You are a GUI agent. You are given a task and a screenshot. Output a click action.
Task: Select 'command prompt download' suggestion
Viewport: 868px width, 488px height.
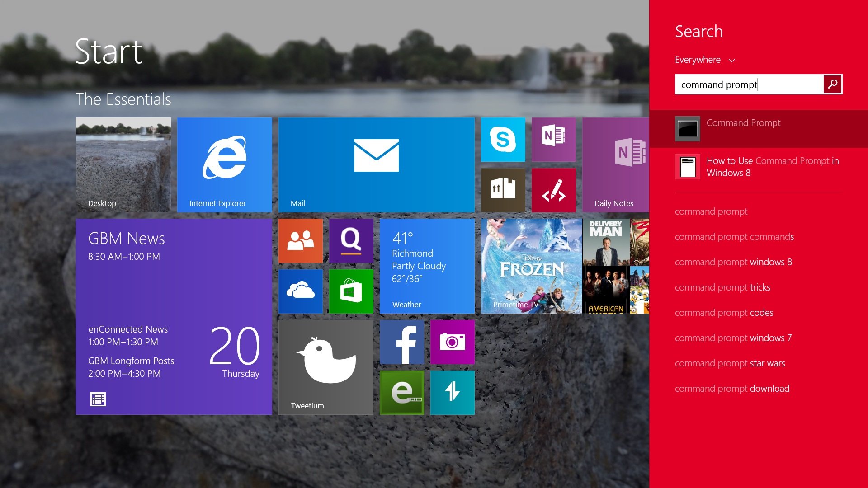tap(732, 389)
